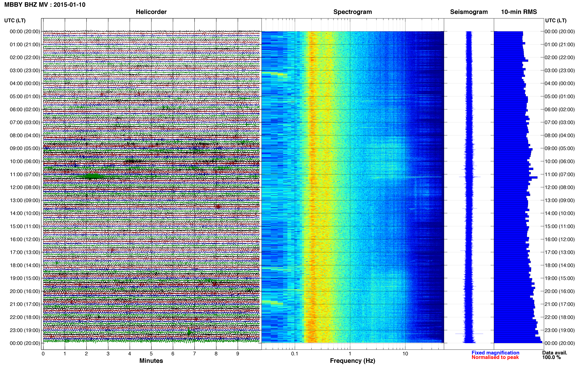This screenshot has width=588, height=368.
Task: Click left time label 04:00 (00:00)
Action: click(x=25, y=83)
